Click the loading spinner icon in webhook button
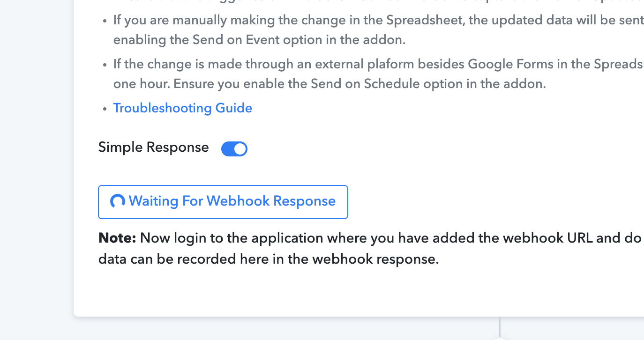Viewport: 644px width, 340px height. click(117, 201)
